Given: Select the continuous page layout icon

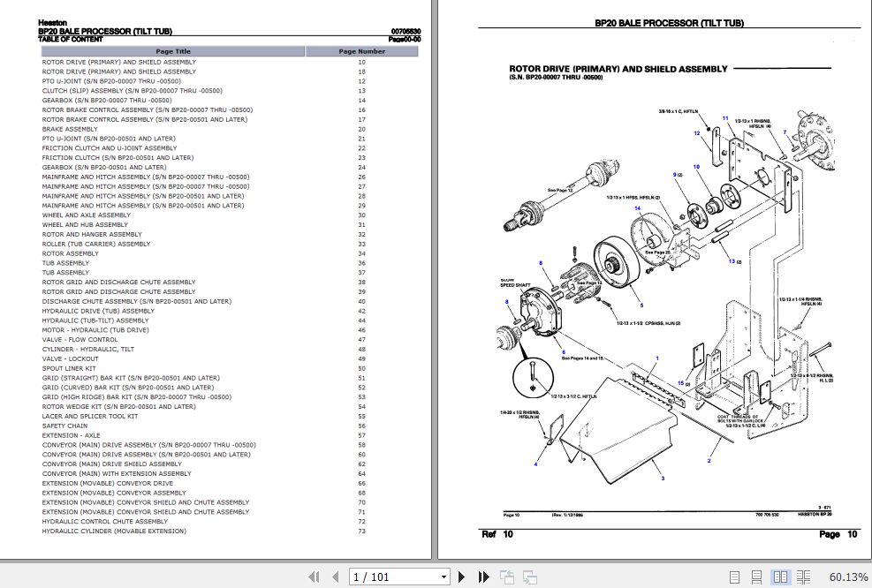Looking at the screenshot, I should pyautogui.click(x=757, y=577).
